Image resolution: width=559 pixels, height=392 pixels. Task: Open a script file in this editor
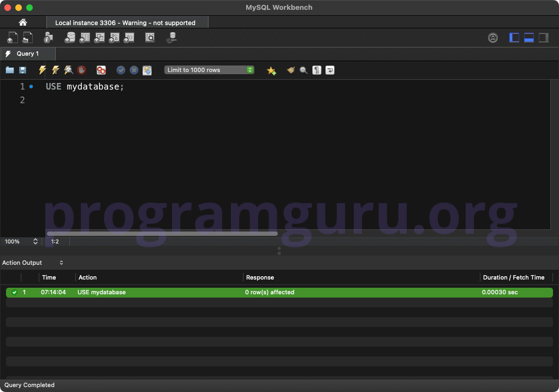[x=10, y=70]
